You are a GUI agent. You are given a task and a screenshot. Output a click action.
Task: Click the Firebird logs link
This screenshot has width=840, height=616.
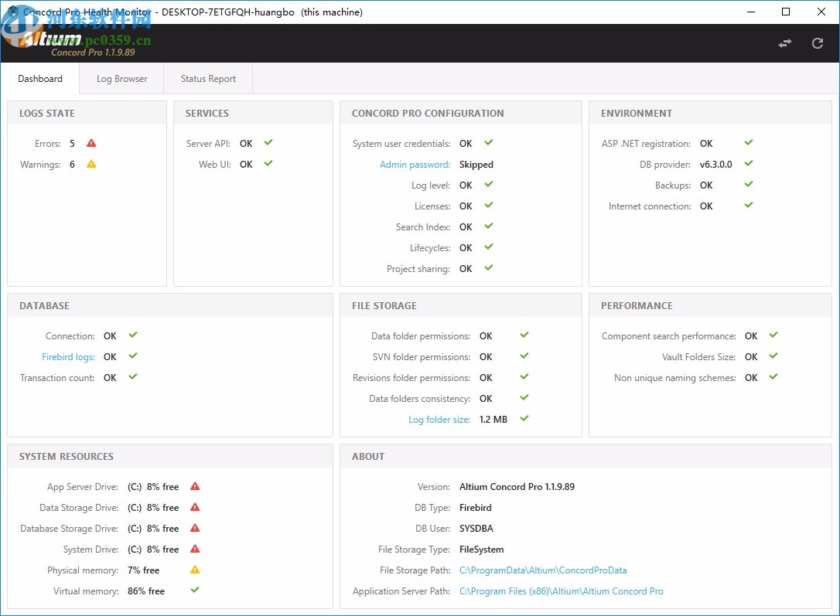[68, 357]
